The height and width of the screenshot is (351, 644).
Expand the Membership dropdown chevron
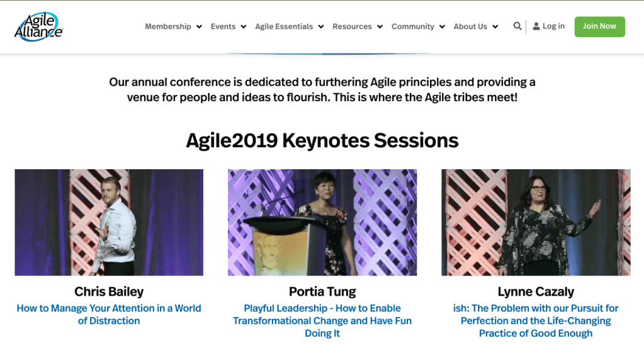[x=199, y=27]
